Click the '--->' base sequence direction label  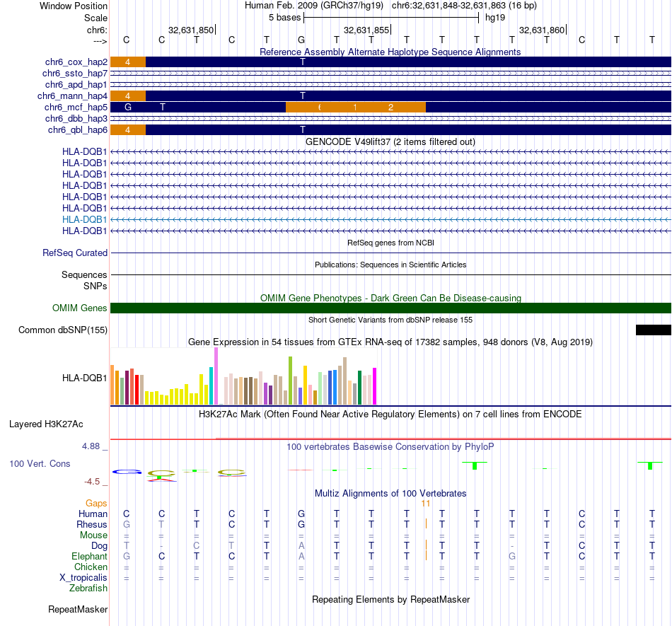100,41
